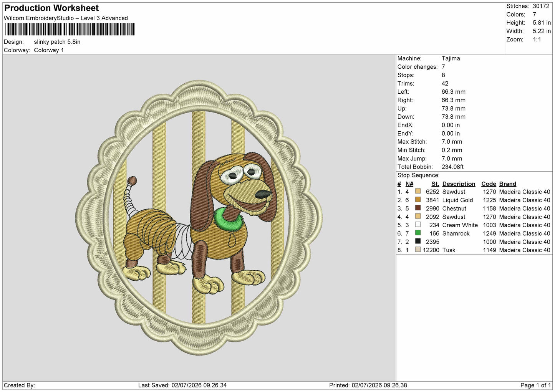The width and height of the screenshot is (555, 392).
Task: Click the Liquid Gold color swatch
Action: click(x=418, y=200)
